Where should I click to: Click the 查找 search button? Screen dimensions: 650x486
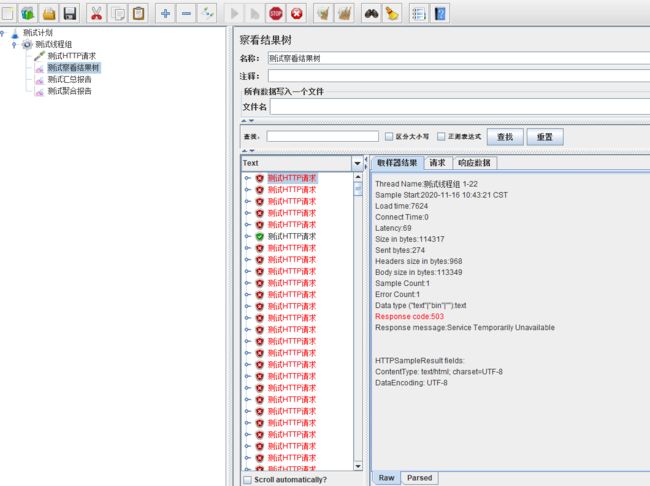click(x=505, y=137)
